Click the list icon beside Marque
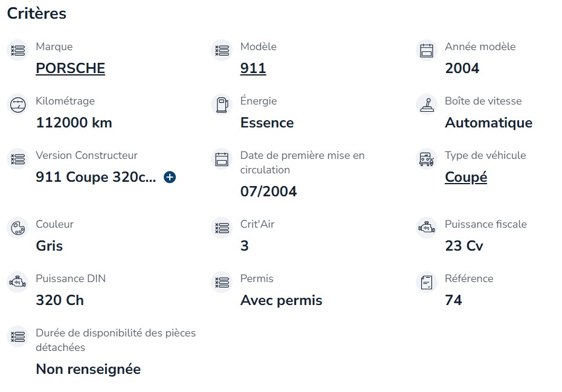562x392 pixels. 18,50
